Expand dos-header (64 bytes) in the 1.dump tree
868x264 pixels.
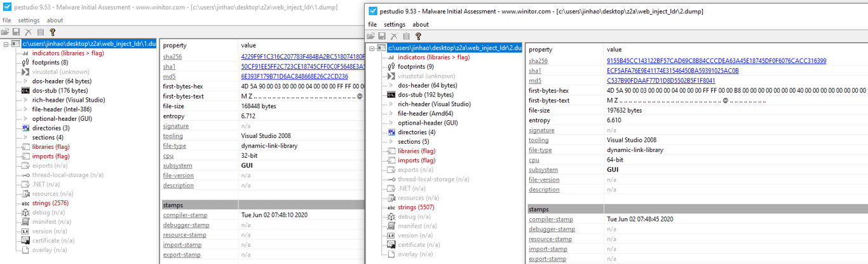(25, 81)
